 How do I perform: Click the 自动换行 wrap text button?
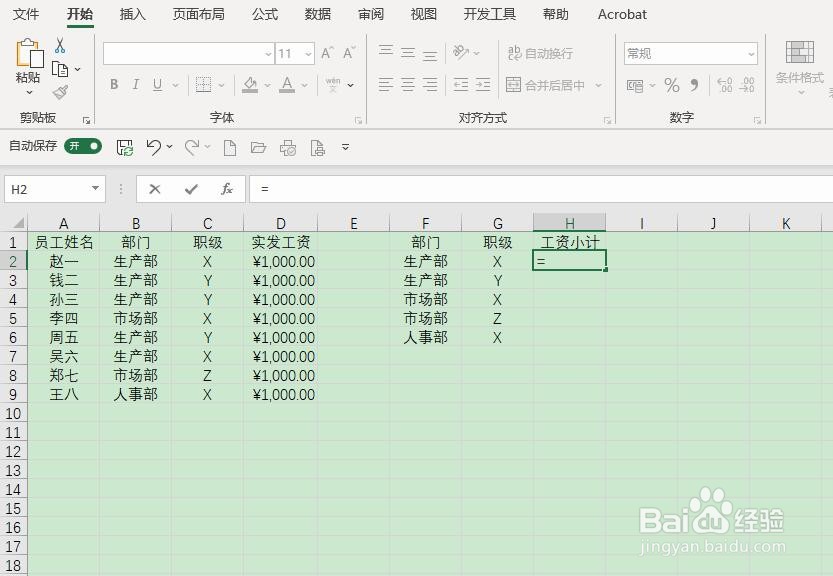point(540,53)
